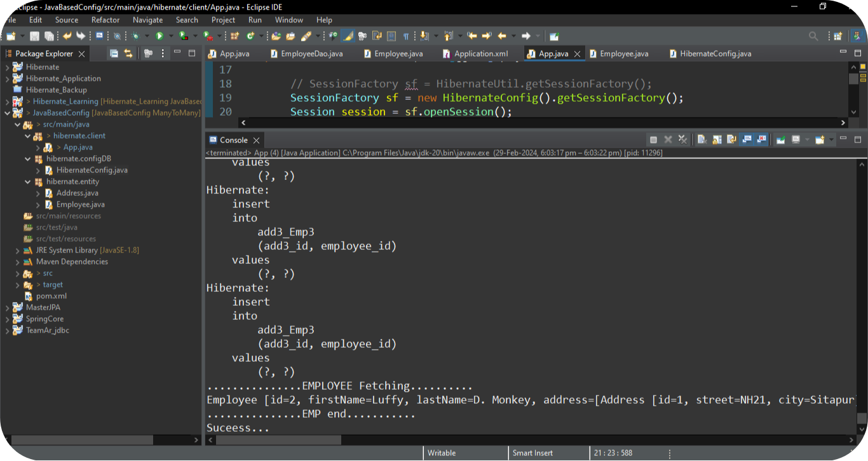This screenshot has width=868, height=461.
Task: Click the green Run button in toolbar
Action: point(159,36)
